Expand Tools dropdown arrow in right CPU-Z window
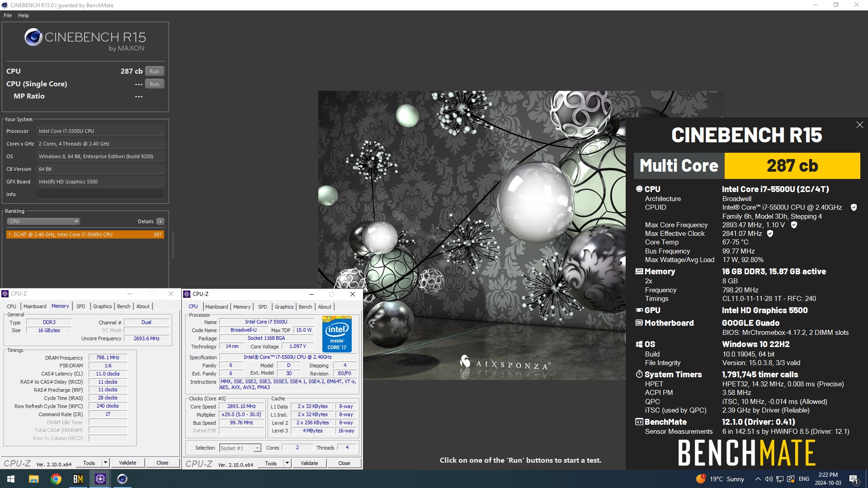The width and height of the screenshot is (868, 488). coord(287,464)
